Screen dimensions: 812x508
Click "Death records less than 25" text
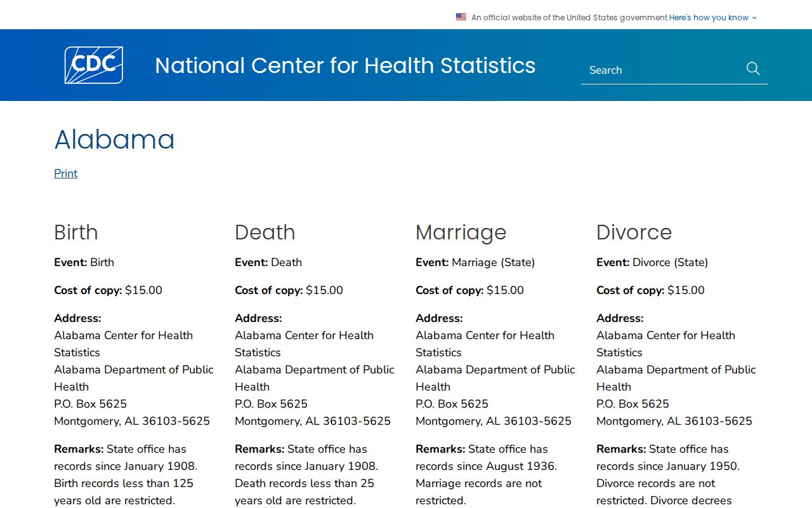point(304,483)
